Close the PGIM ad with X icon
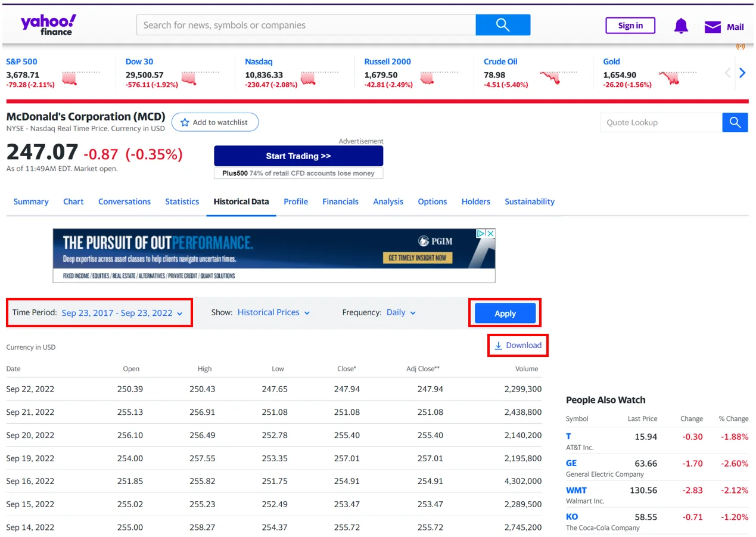 pyautogui.click(x=490, y=234)
